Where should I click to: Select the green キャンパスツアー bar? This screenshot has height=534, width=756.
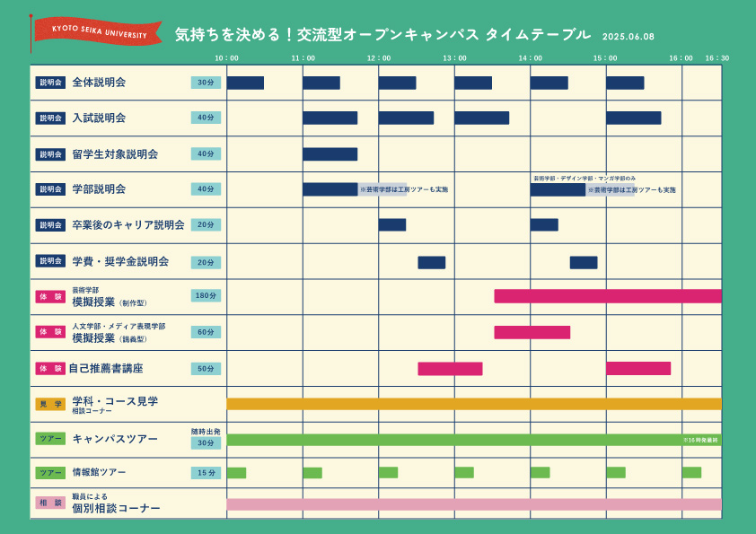pyautogui.click(x=474, y=440)
